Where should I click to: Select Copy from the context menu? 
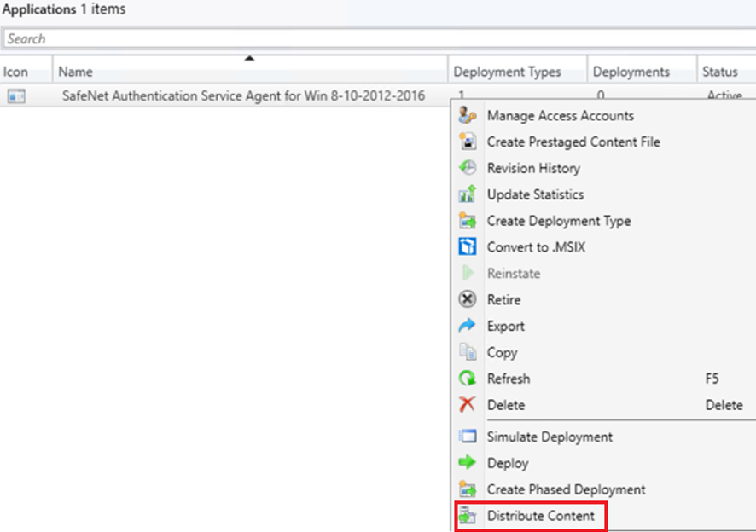tap(502, 352)
